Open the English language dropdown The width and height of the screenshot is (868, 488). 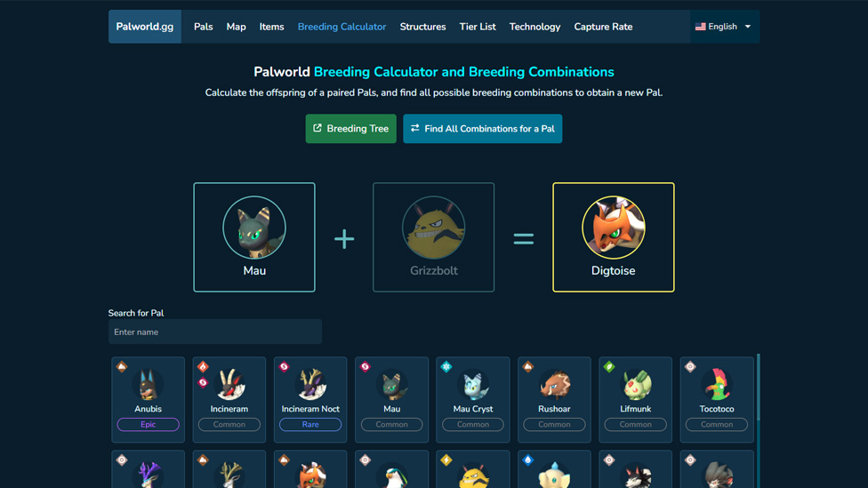[x=724, y=27]
